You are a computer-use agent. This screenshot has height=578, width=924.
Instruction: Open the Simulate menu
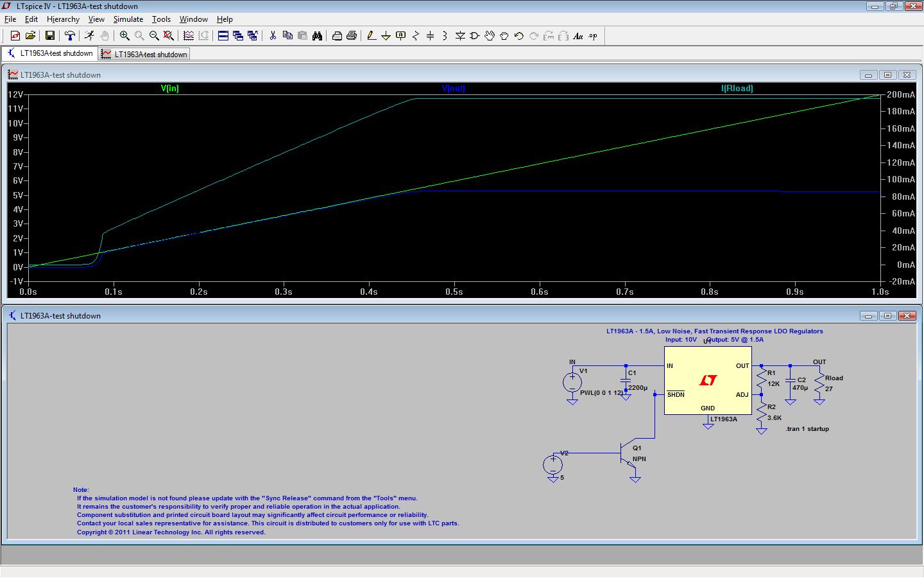(x=128, y=19)
